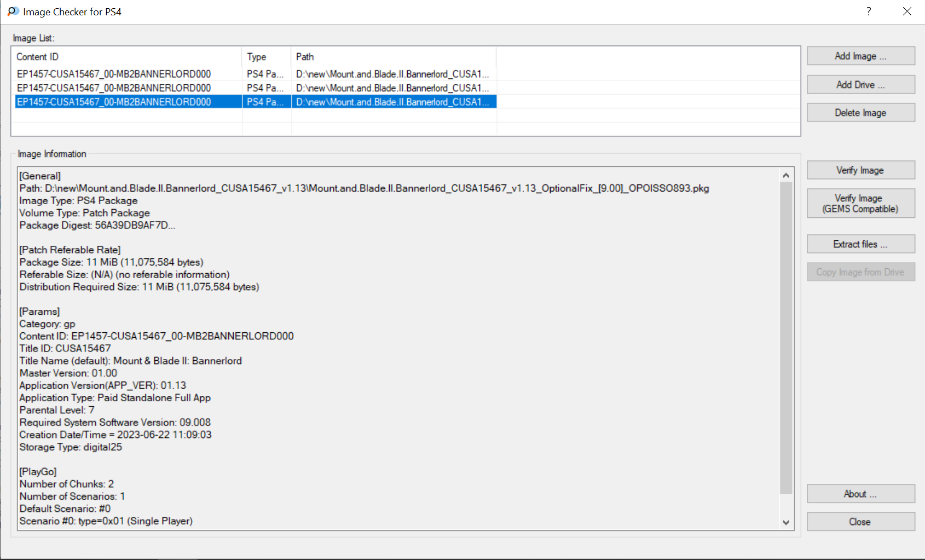Click the scroll down arrow in Image Information

tap(786, 522)
